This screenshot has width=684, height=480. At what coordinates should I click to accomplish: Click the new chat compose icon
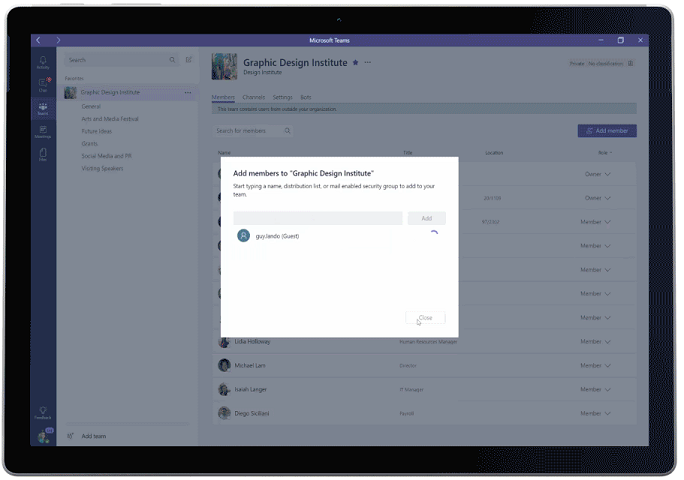(188, 60)
